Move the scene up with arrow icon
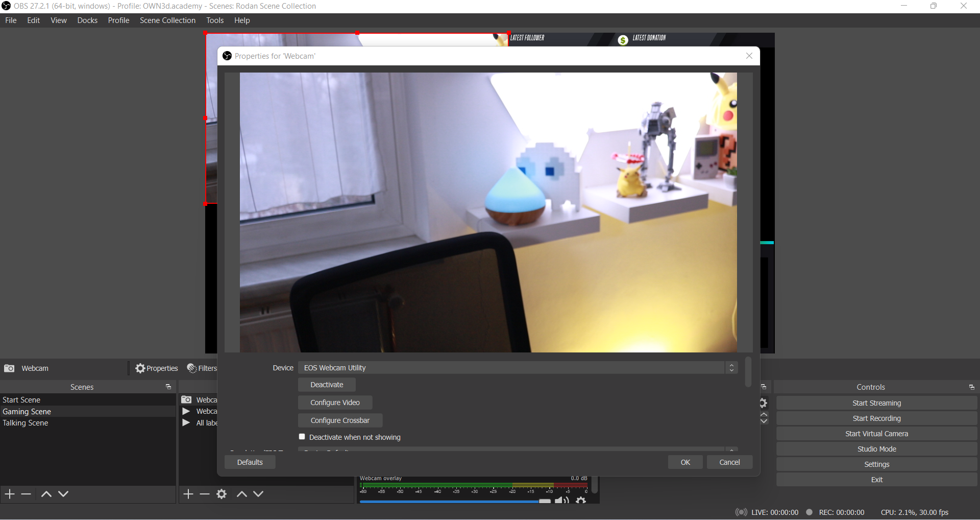 tap(46, 494)
